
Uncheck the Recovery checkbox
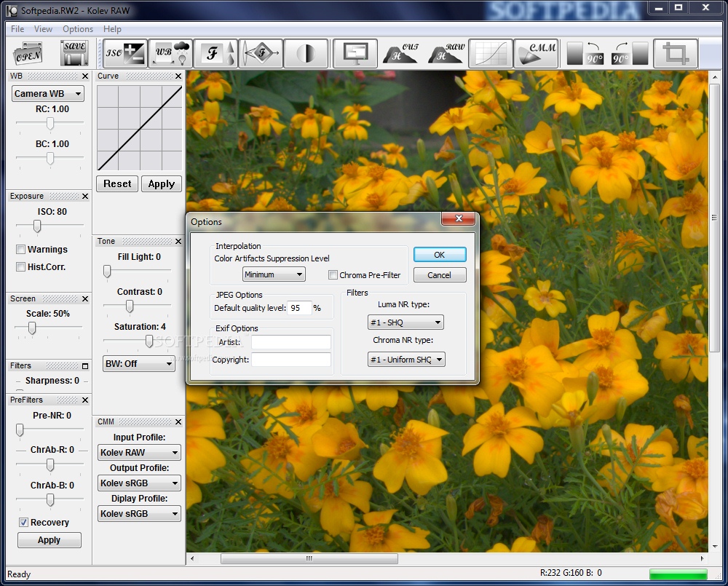click(x=23, y=523)
